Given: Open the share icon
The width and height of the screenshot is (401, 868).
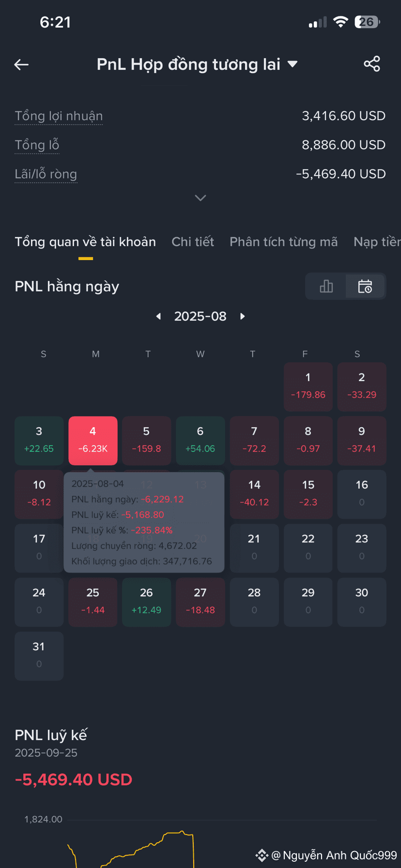Looking at the screenshot, I should pos(372,64).
